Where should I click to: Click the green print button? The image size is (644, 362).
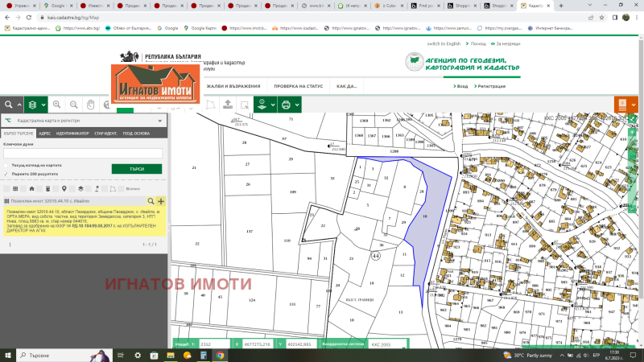(285, 105)
